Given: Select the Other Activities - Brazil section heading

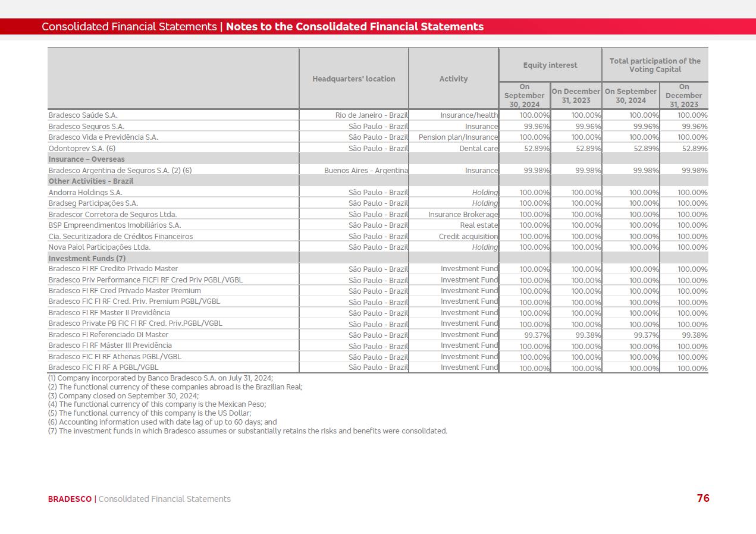Looking at the screenshot, I should pyautogui.click(x=90, y=181).
